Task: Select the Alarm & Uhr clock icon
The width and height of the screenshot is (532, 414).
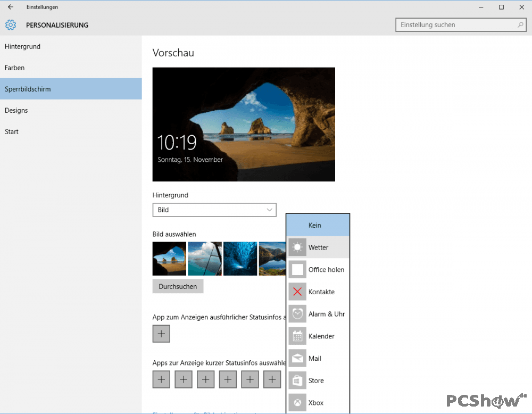Action: pos(297,314)
